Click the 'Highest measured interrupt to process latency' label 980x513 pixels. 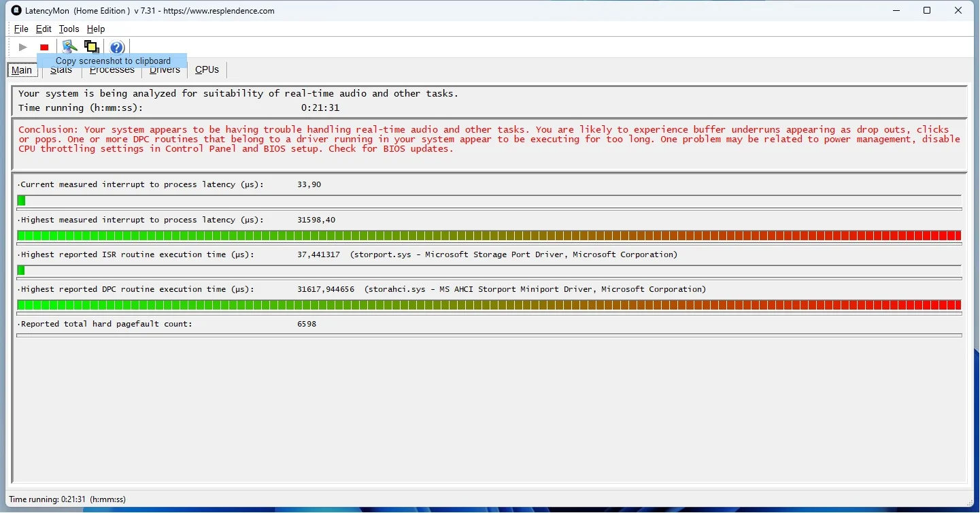(141, 220)
